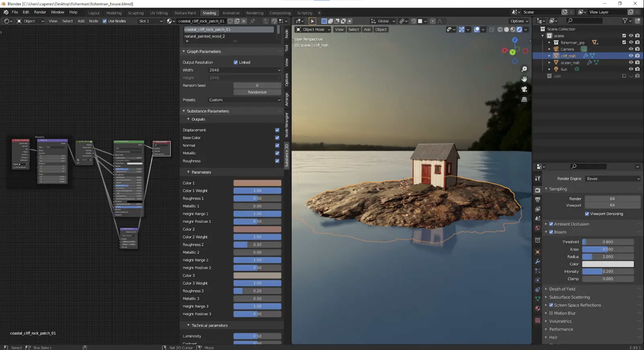Disable the Bloom effect checkbox
Image resolution: width=644 pixels, height=350 pixels.
(x=551, y=232)
